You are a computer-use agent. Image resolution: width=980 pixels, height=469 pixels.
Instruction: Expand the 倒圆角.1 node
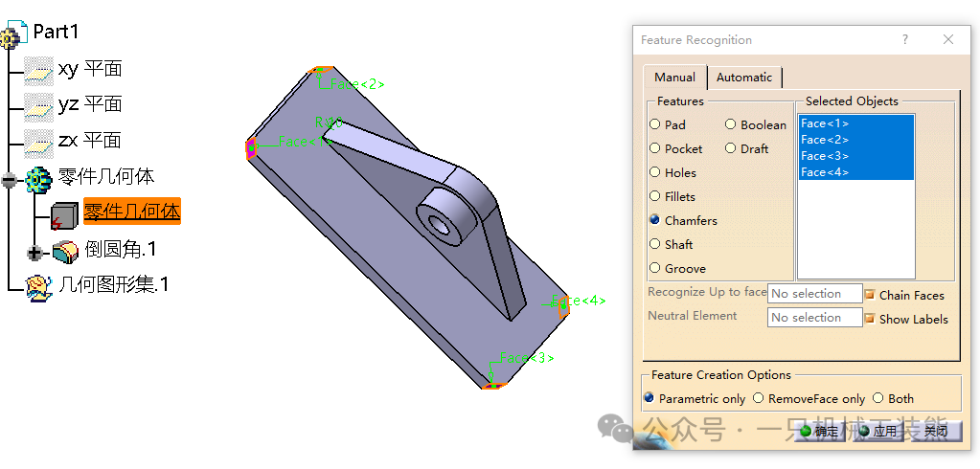pos(35,253)
